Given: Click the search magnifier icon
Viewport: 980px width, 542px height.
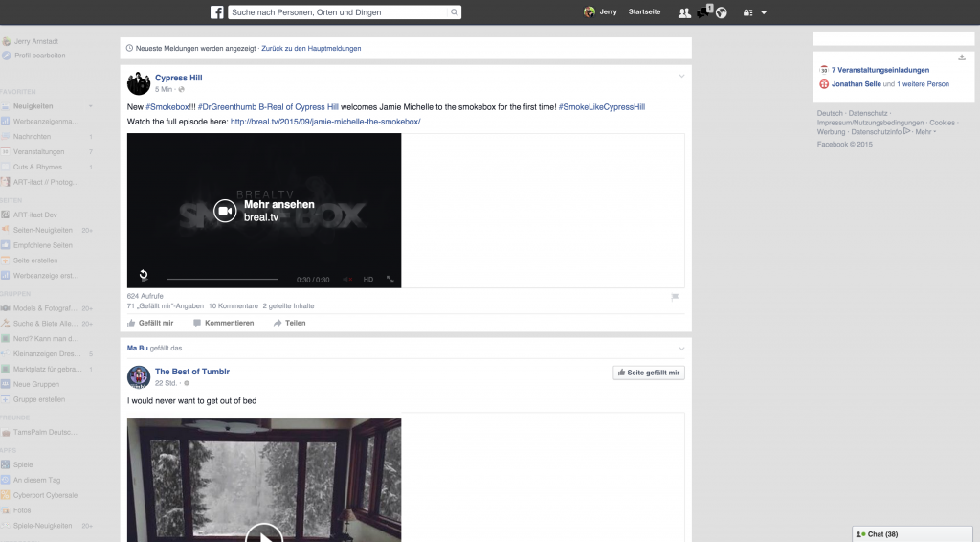Looking at the screenshot, I should click(x=455, y=11).
